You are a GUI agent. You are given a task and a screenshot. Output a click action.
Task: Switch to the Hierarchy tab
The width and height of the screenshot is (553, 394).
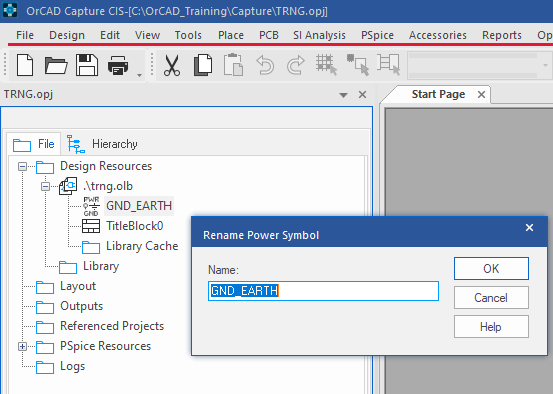102,144
